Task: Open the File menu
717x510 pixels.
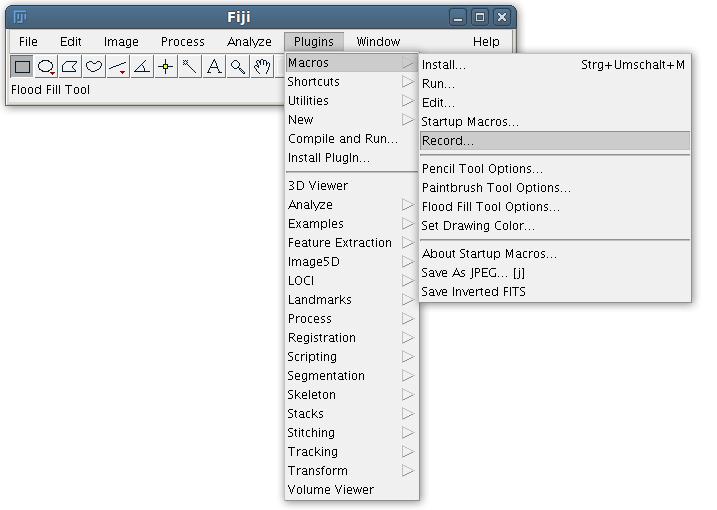Action: [x=28, y=42]
